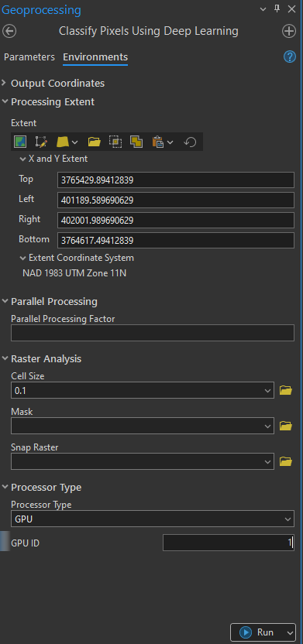Select the Environments tab
Screen dimensions: 303x644
pos(95,57)
